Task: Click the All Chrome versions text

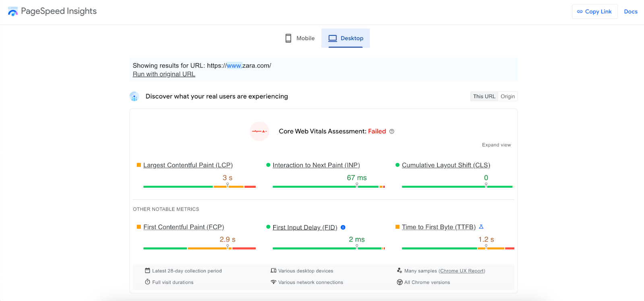Action: click(427, 283)
